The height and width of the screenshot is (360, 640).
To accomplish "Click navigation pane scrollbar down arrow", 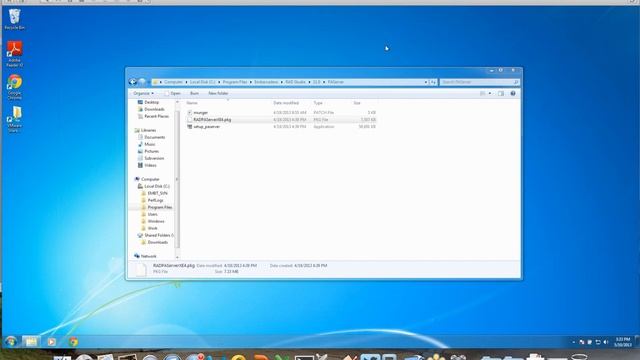I will [x=177, y=257].
